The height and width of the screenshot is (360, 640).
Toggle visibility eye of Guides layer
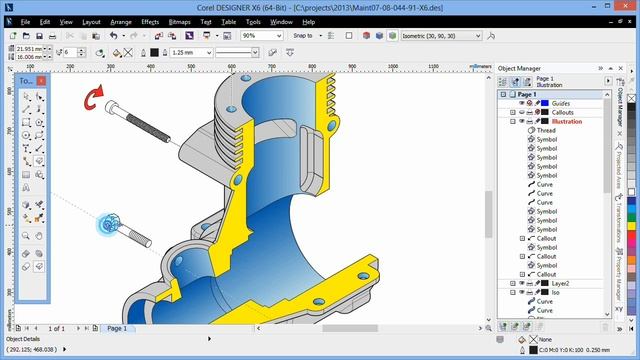[522, 103]
